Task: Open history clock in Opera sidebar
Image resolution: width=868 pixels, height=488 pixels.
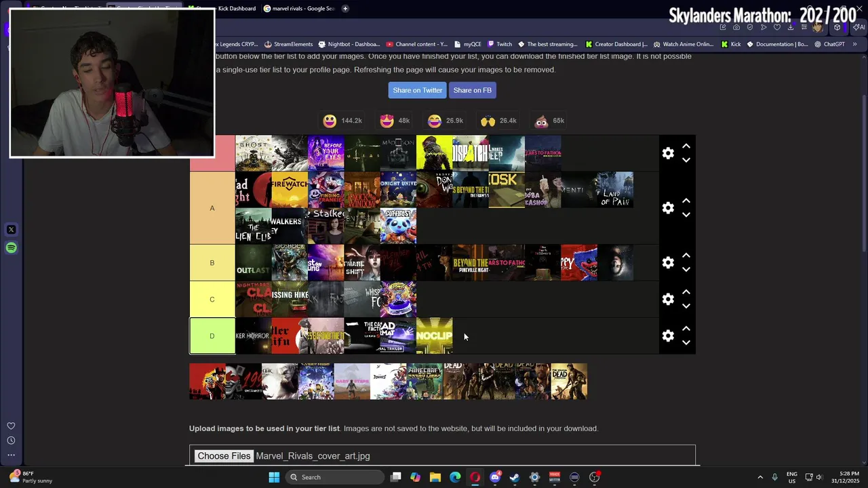Action: [11, 441]
